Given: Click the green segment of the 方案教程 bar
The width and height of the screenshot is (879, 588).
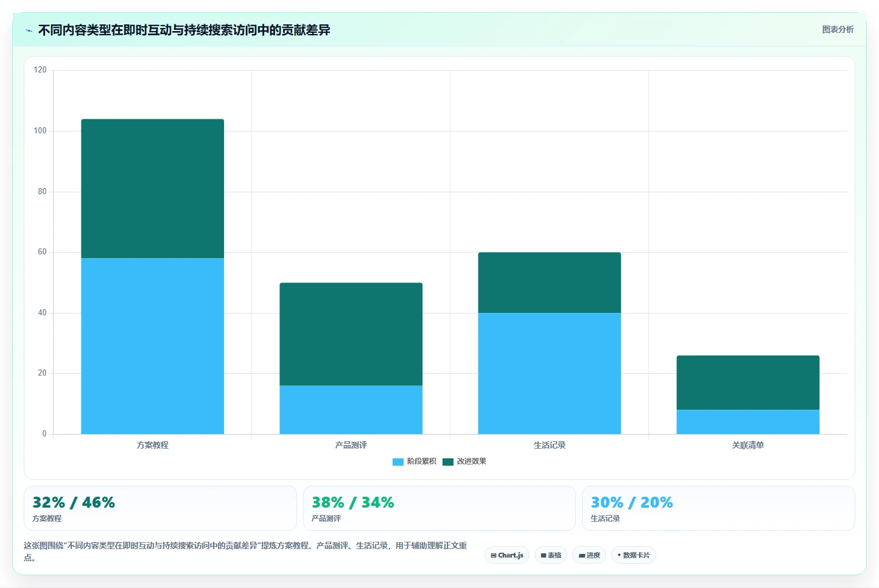Looking at the screenshot, I should [153, 189].
